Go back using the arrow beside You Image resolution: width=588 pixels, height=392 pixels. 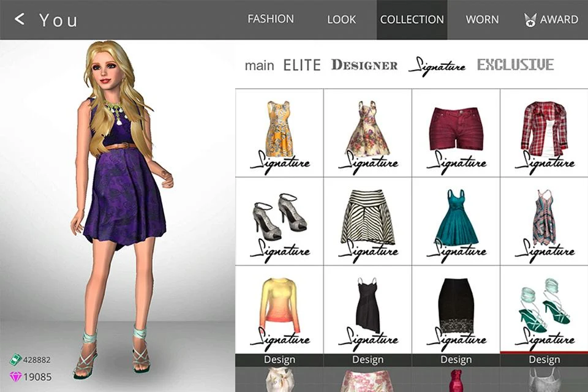coord(20,19)
